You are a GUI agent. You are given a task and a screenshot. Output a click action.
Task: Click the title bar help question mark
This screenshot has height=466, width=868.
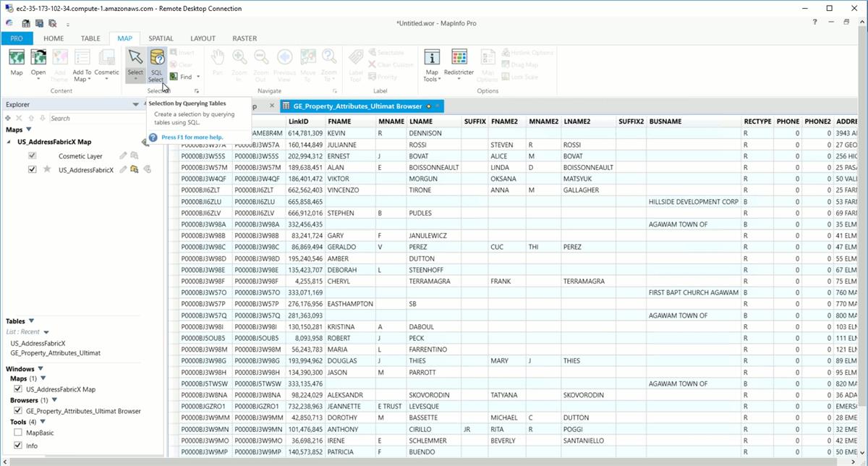pos(815,22)
